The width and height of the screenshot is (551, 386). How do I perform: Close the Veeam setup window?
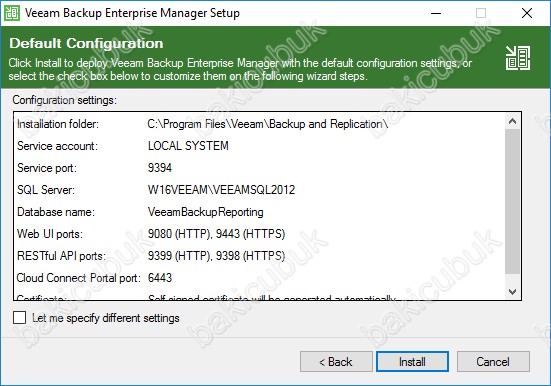(526, 13)
